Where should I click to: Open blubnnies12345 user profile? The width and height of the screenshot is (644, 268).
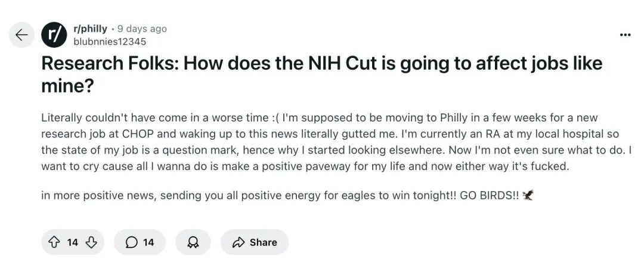(x=109, y=42)
